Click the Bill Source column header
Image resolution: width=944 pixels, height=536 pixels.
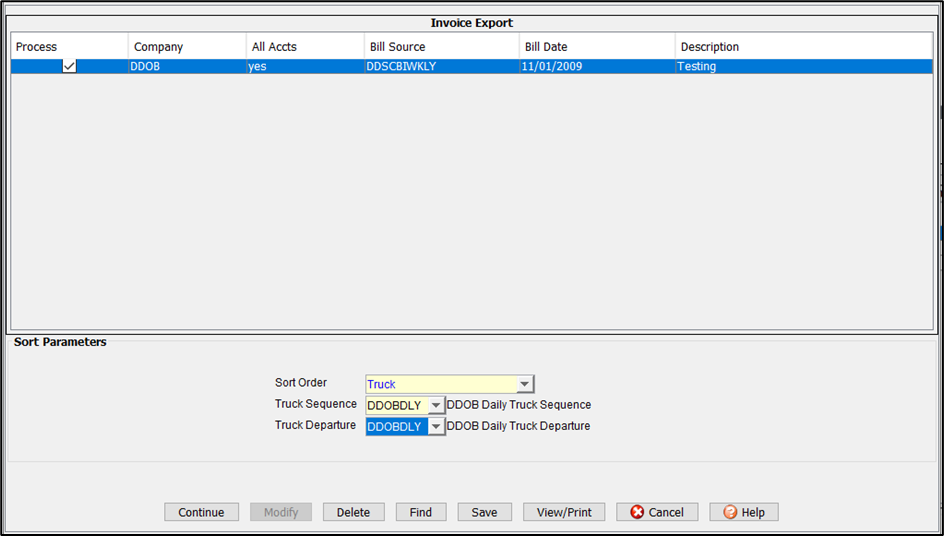pos(440,47)
